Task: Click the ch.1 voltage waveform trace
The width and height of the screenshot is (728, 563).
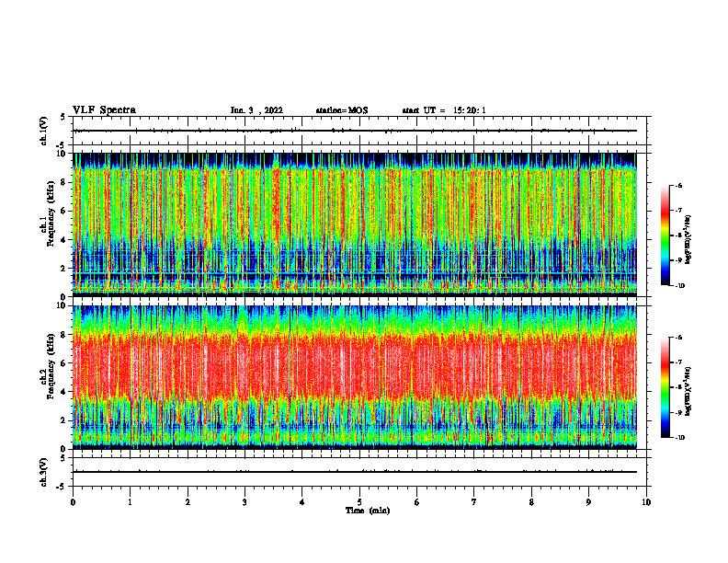Action: pyautogui.click(x=355, y=131)
